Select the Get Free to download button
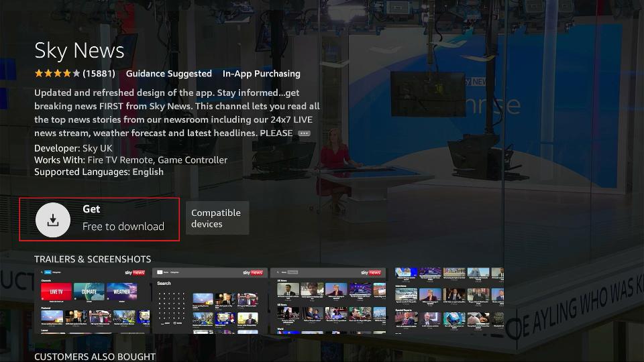Viewport: 644px width, 362px height. 99,219
